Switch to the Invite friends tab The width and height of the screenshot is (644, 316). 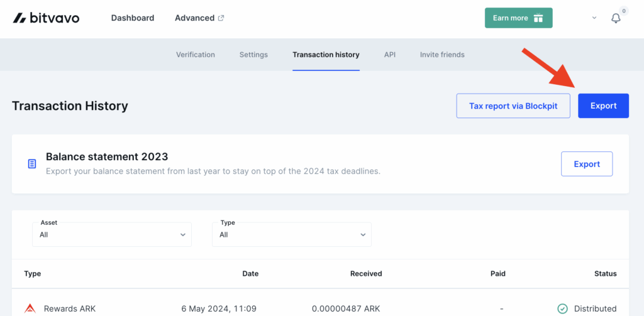click(442, 55)
